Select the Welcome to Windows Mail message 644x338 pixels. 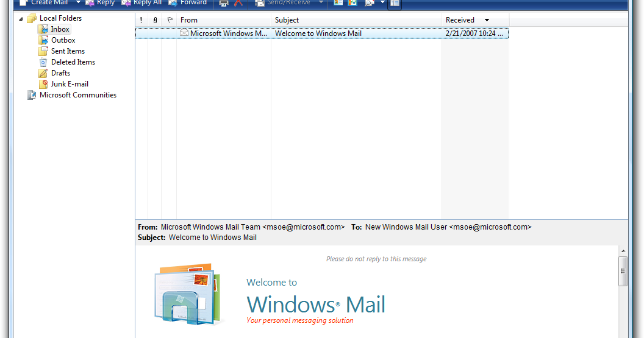tap(322, 33)
